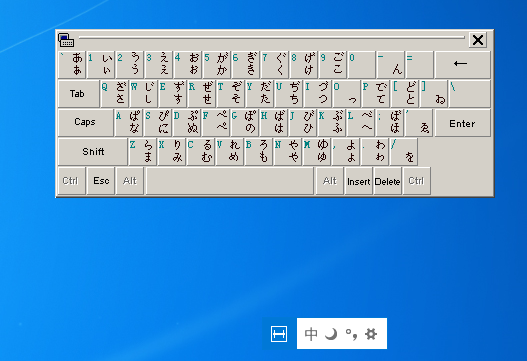Click the blue IME indicator icon

point(279,334)
